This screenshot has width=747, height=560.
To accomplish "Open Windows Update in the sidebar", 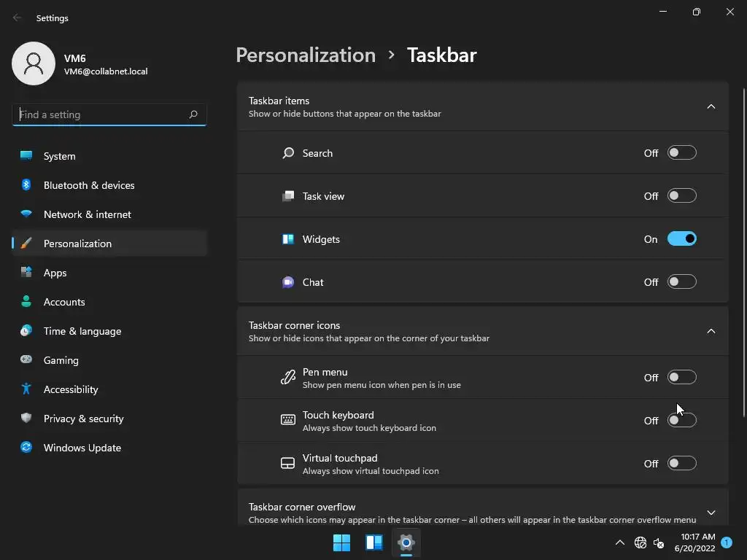I will pos(82,448).
